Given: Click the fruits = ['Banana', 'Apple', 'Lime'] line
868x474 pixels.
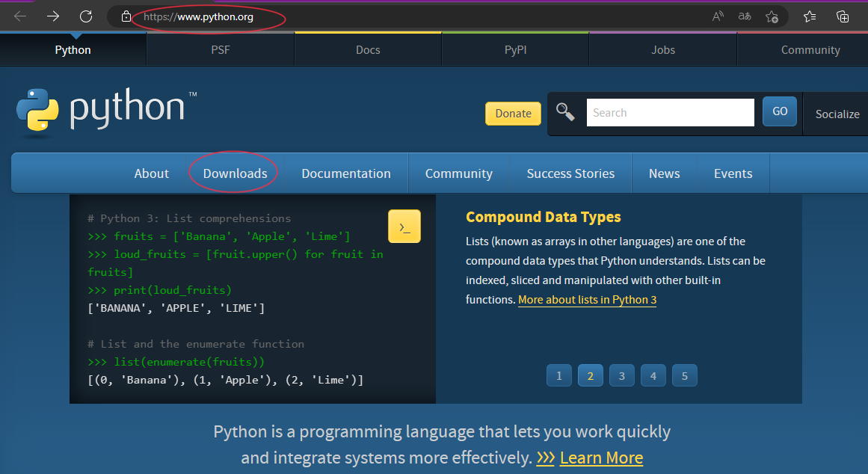Looking at the screenshot, I should tap(218, 236).
